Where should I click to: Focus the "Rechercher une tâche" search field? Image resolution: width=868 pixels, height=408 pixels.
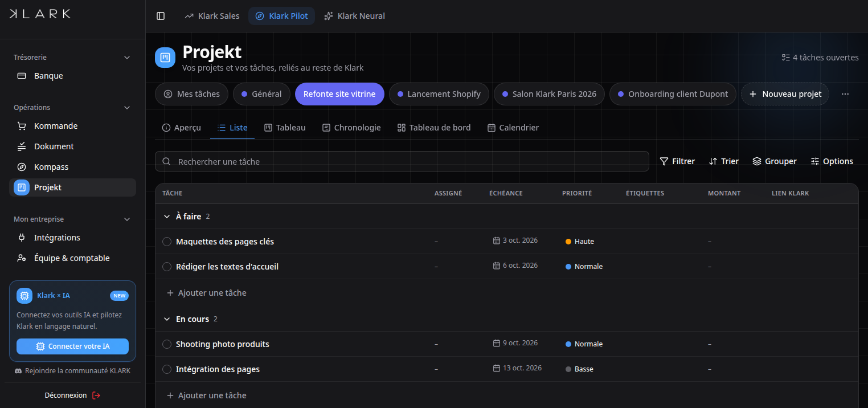pyautogui.click(x=402, y=161)
